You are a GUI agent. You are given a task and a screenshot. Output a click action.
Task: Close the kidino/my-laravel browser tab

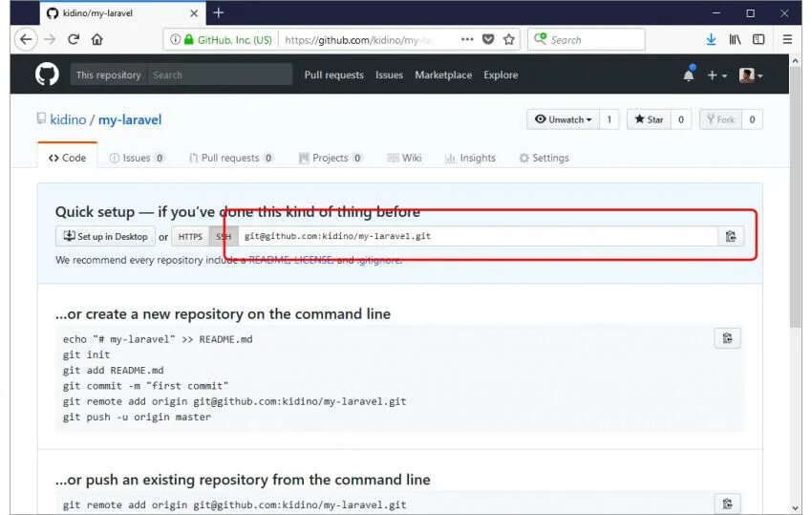pyautogui.click(x=194, y=13)
